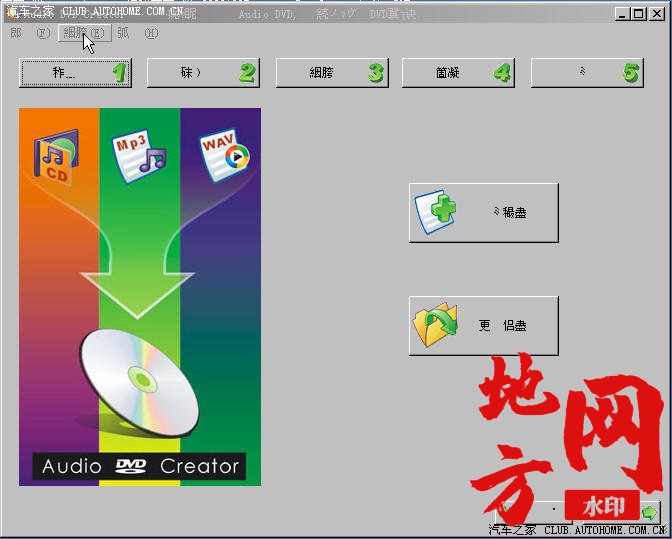672x539 pixels.
Task: Maximize the Audio DVD Creator window
Action: pos(639,14)
